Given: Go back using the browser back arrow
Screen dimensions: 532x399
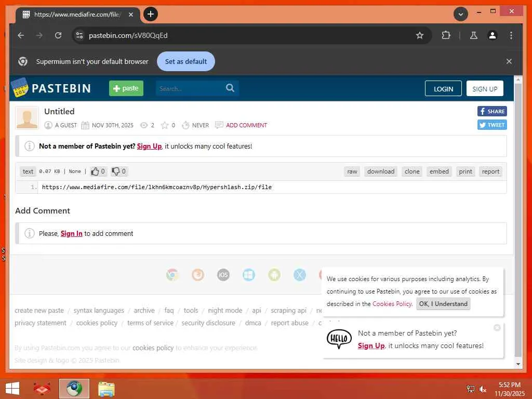Looking at the screenshot, I should tap(21, 35).
